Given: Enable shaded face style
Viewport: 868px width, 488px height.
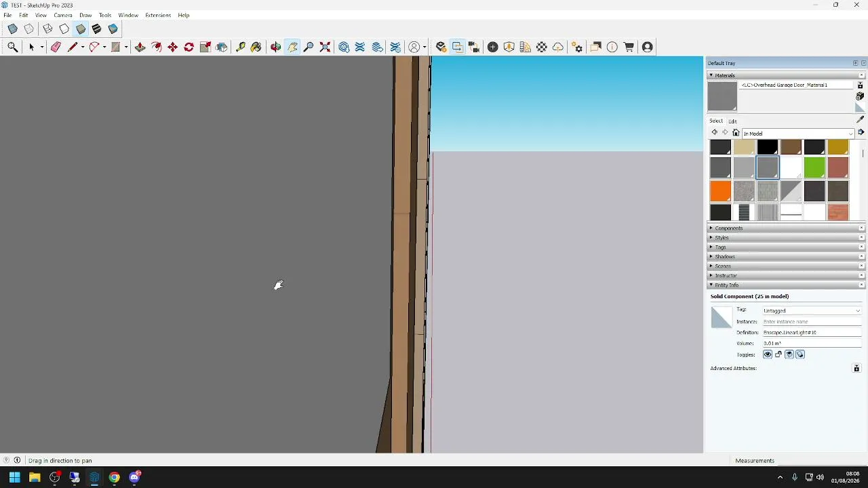Looking at the screenshot, I should click(81, 29).
